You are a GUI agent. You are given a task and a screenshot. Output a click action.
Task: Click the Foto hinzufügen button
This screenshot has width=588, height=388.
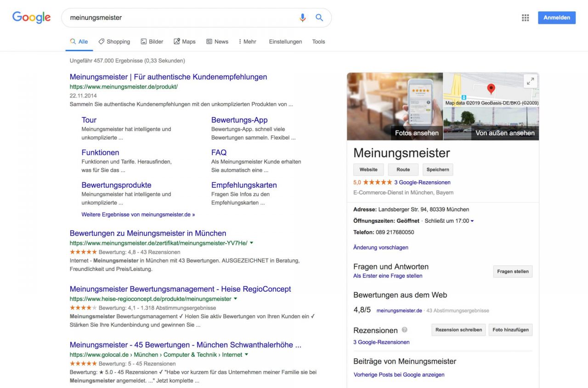511,330
